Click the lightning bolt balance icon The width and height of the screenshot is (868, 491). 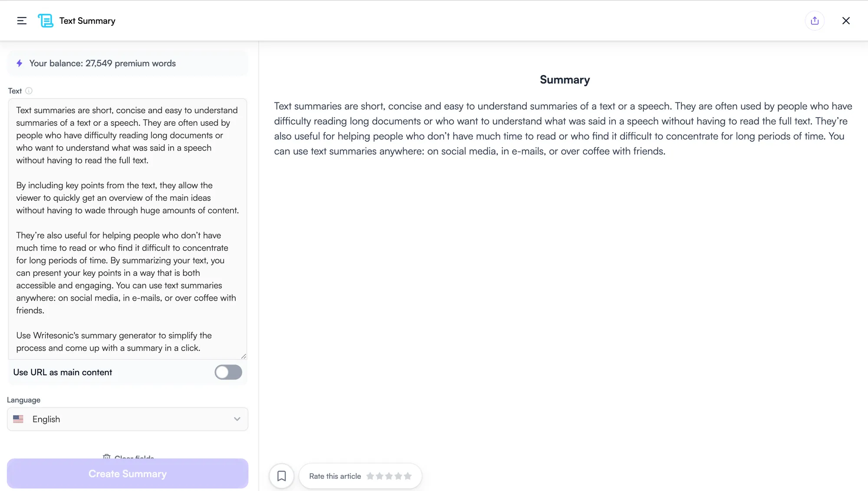(x=20, y=63)
